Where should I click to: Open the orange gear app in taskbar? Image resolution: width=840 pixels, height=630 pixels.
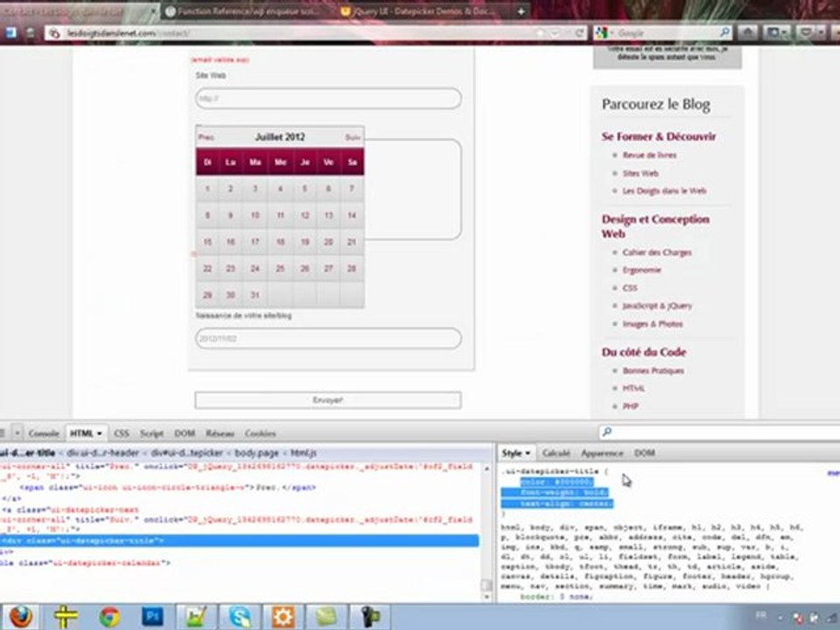pos(283,617)
